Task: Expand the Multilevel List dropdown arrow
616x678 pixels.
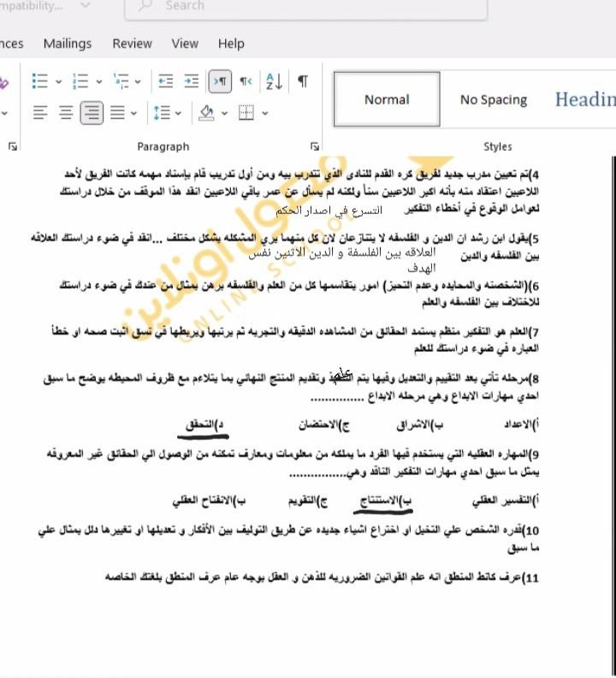Action: (138, 81)
